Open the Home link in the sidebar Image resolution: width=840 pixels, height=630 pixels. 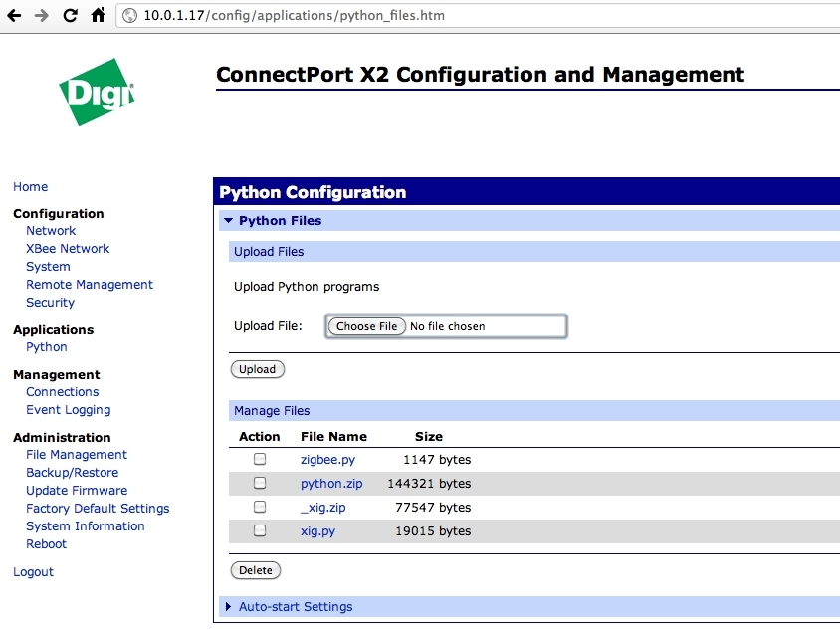[31, 187]
